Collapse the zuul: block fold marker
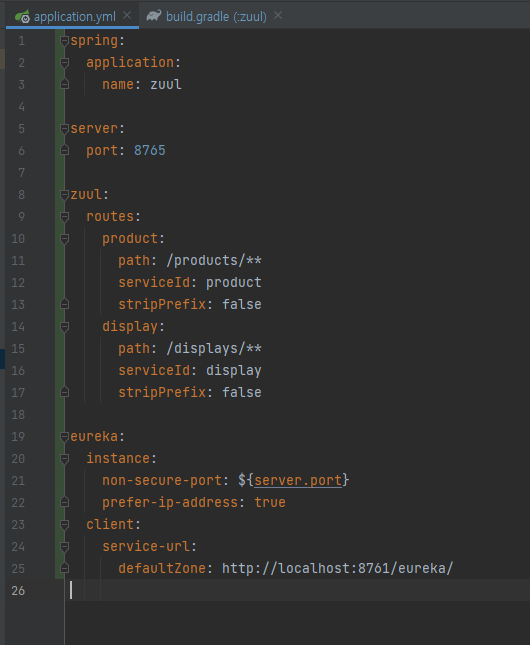 point(64,195)
